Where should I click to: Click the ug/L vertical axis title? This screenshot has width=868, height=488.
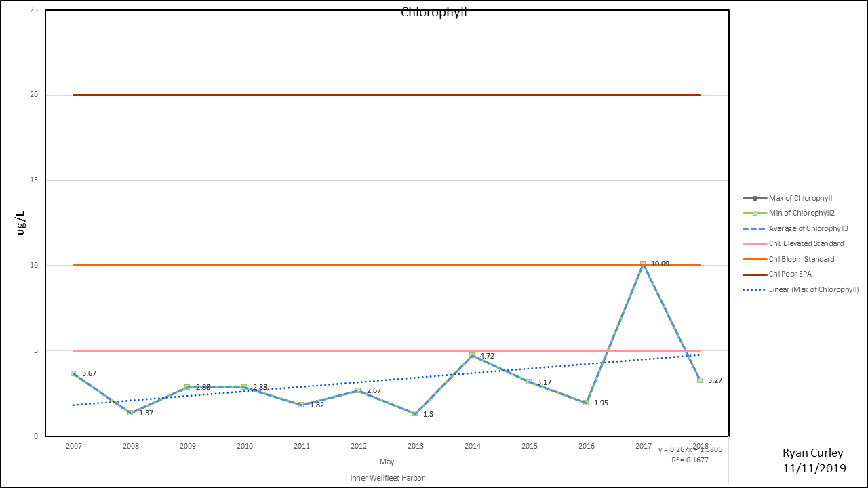22,222
